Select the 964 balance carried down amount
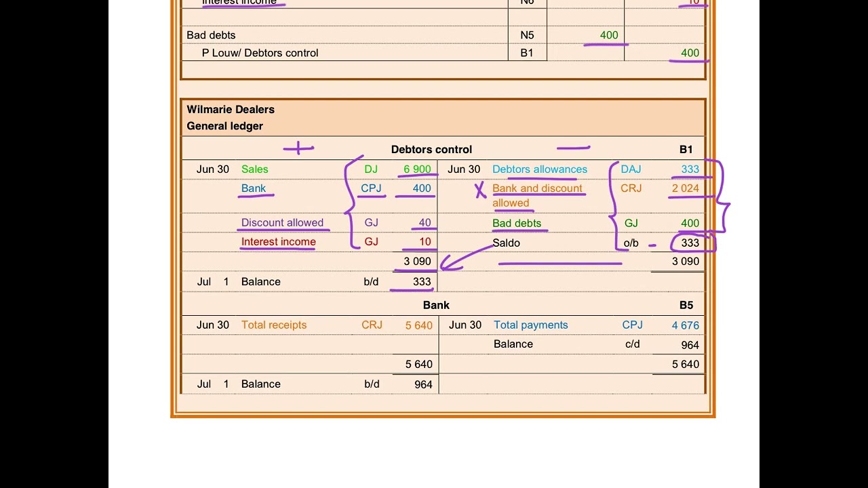This screenshot has width=868, height=488. pos(690,345)
